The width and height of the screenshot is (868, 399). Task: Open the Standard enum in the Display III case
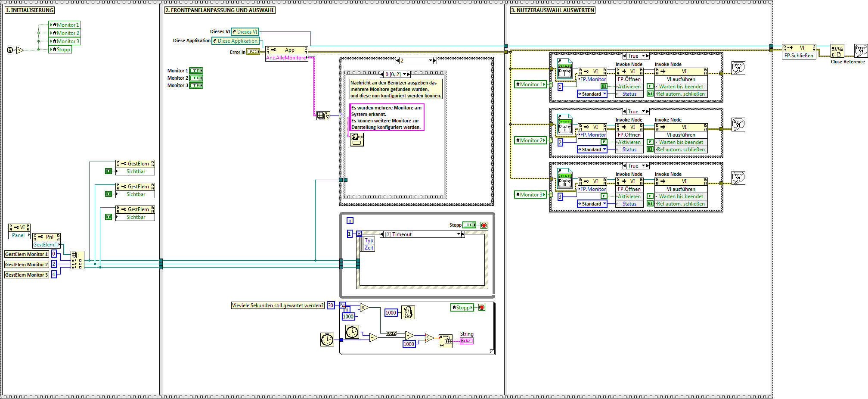[x=592, y=204]
